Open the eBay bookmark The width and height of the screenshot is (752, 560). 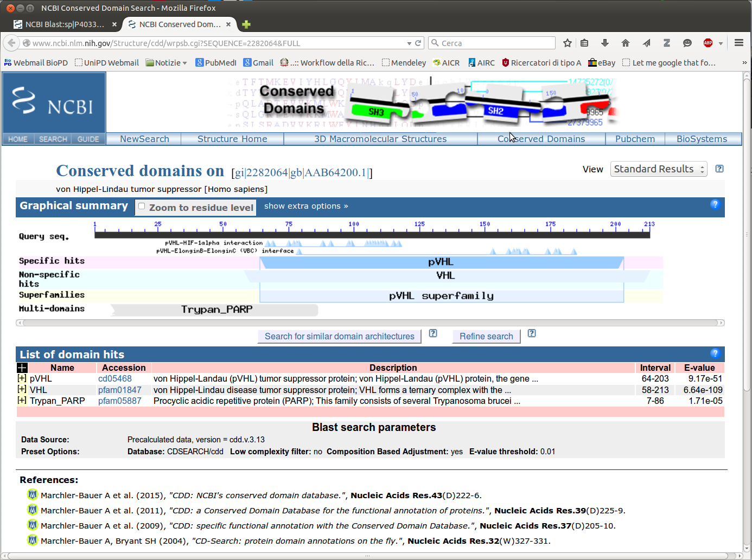tap(602, 63)
